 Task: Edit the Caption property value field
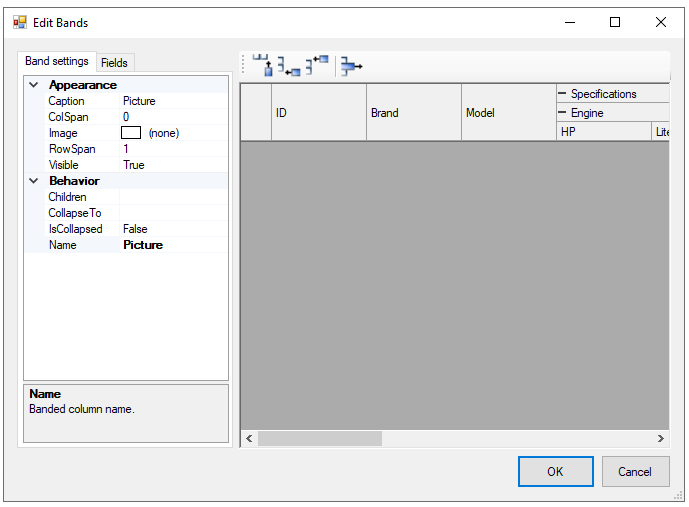pos(172,101)
